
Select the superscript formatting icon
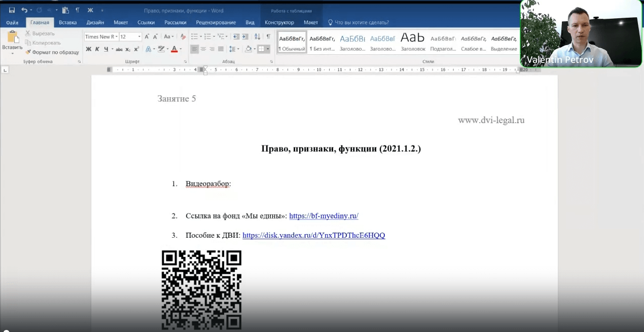pos(136,49)
